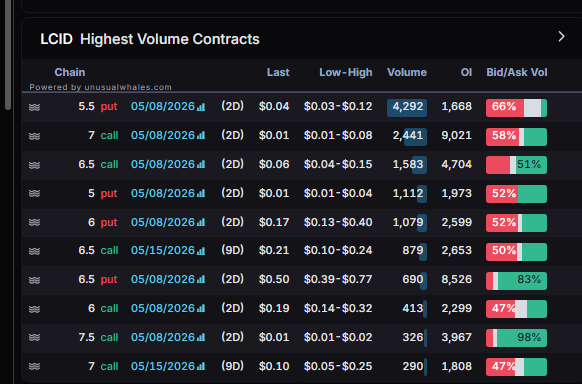Sort by the Bid/Ask Vol column header
This screenshot has height=384, width=582.
pos(517,72)
